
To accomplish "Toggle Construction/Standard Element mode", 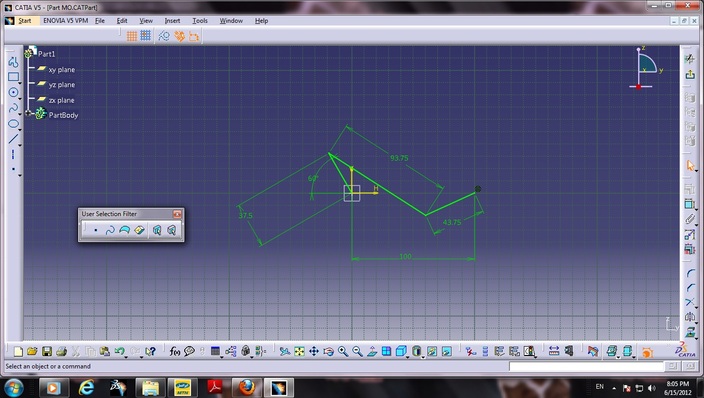I will pyautogui.click(x=164, y=36).
